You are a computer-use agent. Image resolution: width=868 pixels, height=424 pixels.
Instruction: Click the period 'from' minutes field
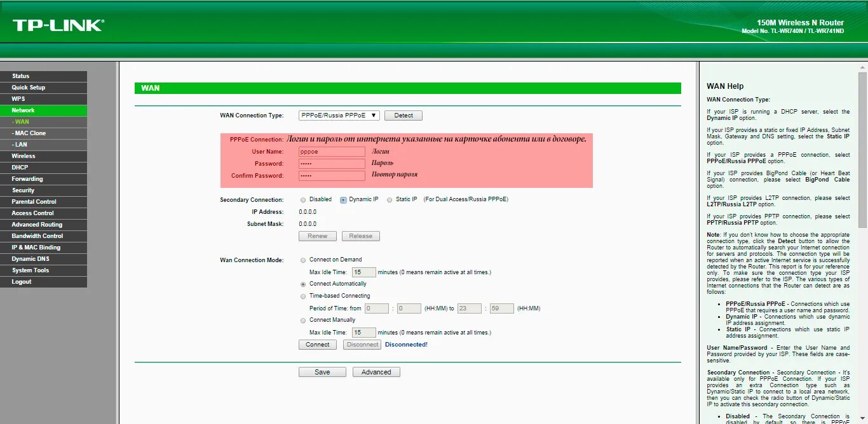[x=409, y=308]
